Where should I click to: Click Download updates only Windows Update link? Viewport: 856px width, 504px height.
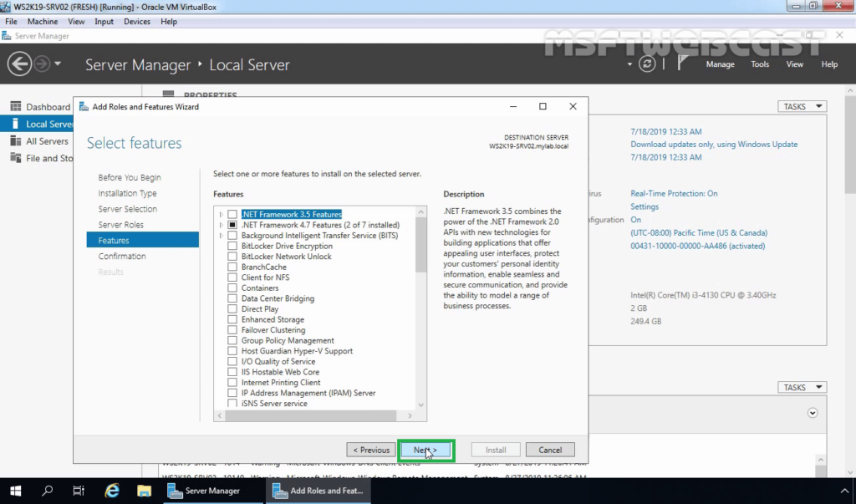714,144
